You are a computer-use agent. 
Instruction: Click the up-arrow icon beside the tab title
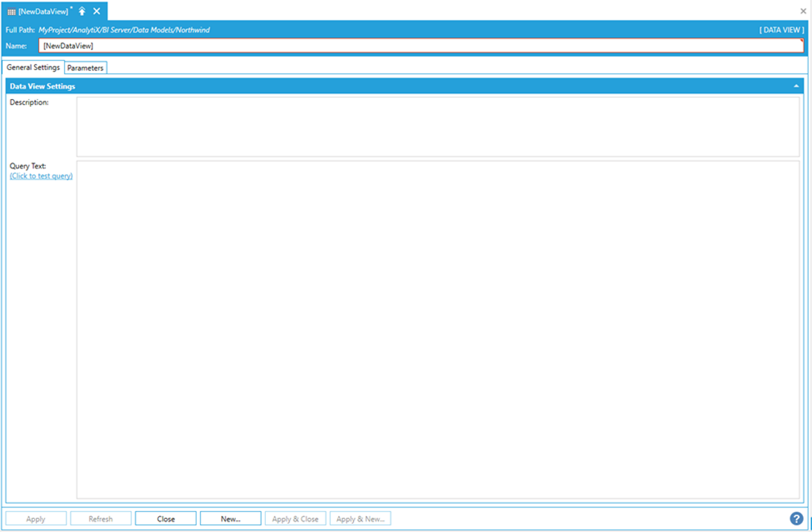(x=82, y=11)
